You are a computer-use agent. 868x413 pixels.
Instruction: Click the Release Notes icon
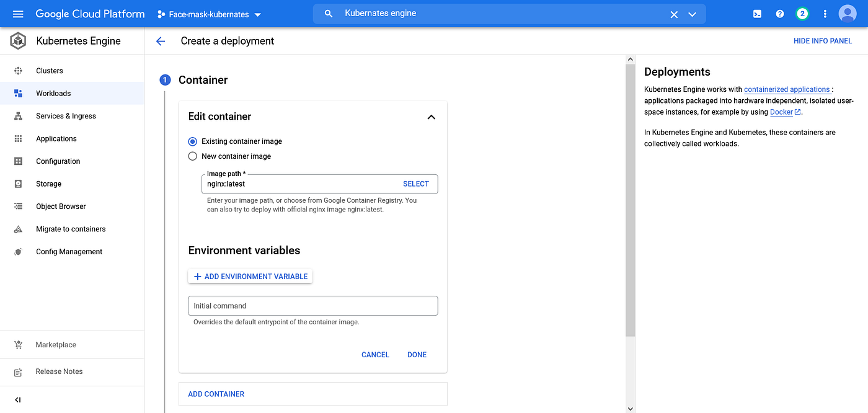pyautogui.click(x=18, y=372)
